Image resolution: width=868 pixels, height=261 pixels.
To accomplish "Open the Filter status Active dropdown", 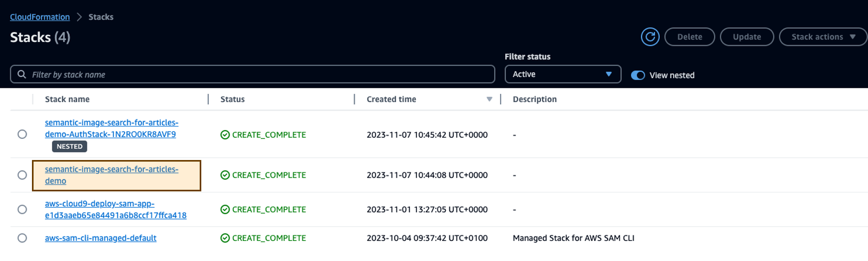I will 563,74.
